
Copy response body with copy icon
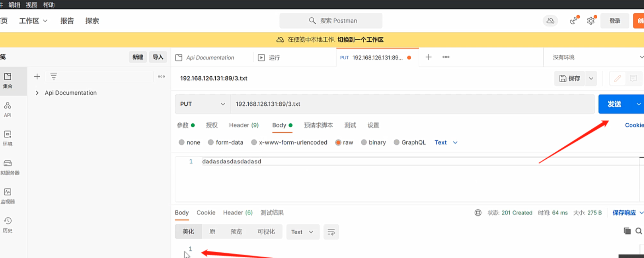click(627, 231)
